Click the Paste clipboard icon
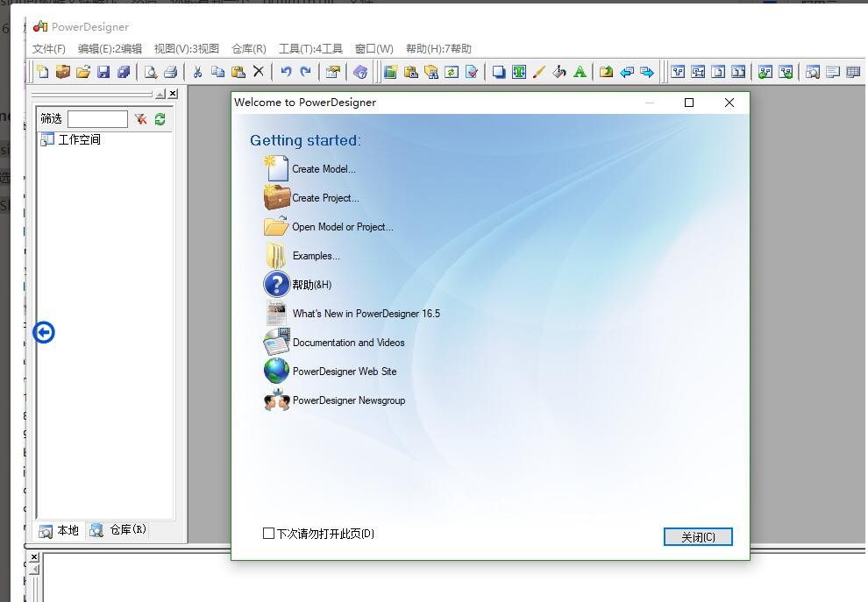Screen dimensions: 868x602 [238, 72]
